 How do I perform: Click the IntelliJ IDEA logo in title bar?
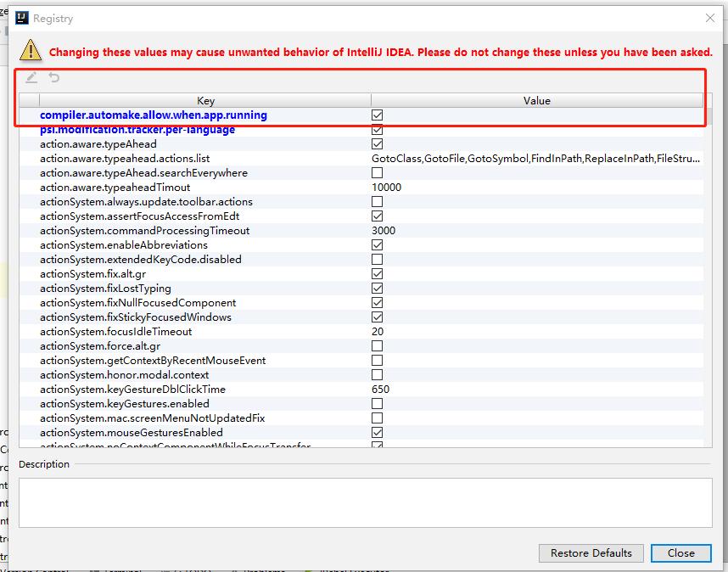click(22, 18)
